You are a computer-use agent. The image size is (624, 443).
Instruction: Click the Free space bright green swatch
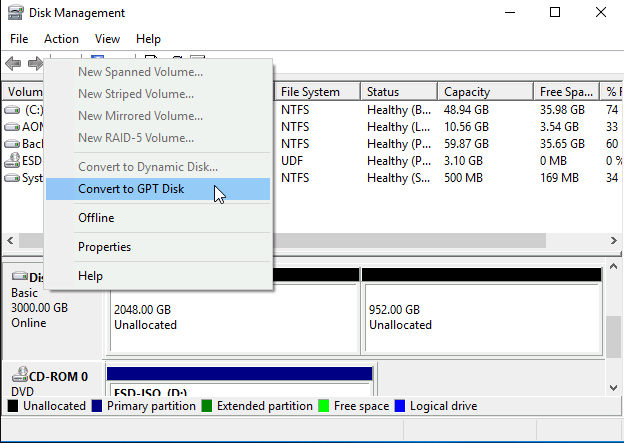pos(324,406)
